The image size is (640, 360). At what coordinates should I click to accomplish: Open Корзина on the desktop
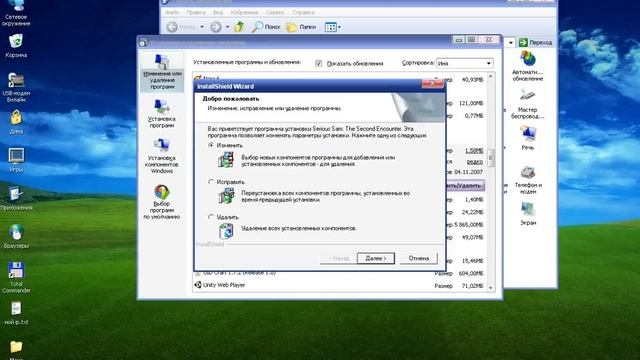point(16,46)
